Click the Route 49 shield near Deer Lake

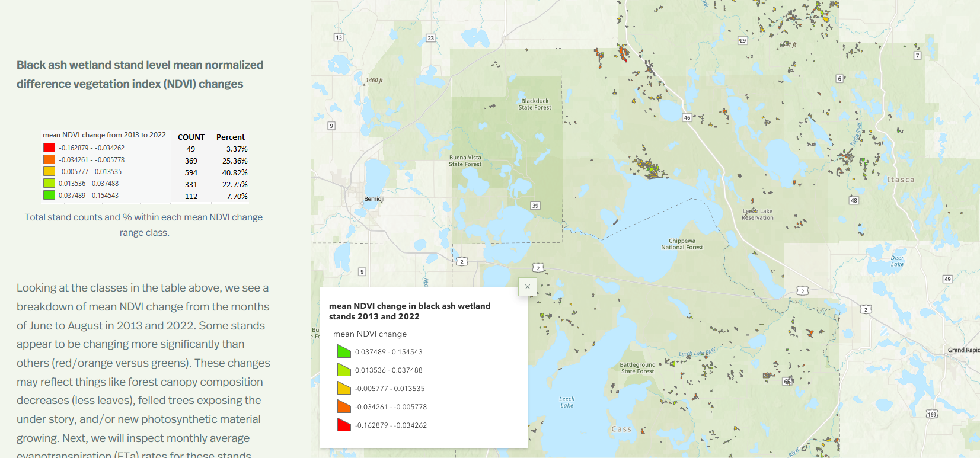pos(947,279)
